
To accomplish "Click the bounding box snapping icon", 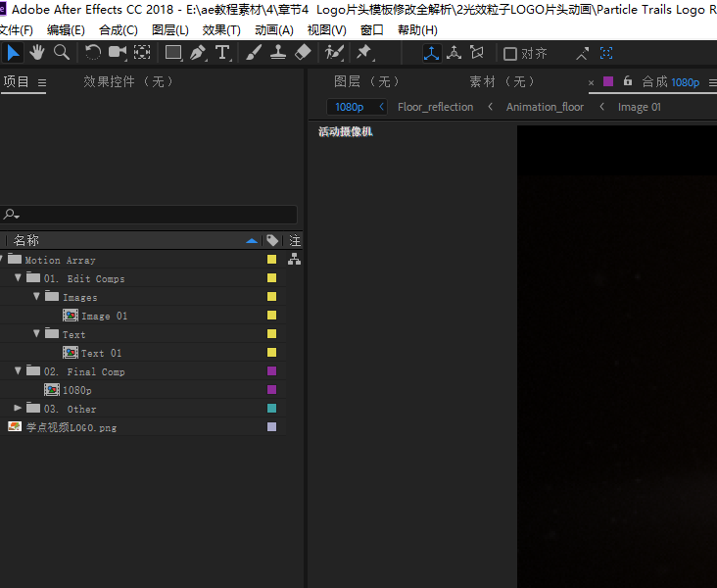I will click(606, 54).
